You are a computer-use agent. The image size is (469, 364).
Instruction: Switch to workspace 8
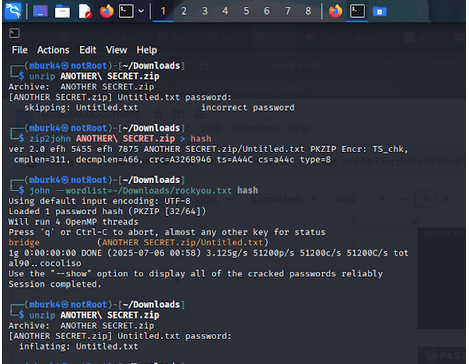pyautogui.click(x=308, y=11)
